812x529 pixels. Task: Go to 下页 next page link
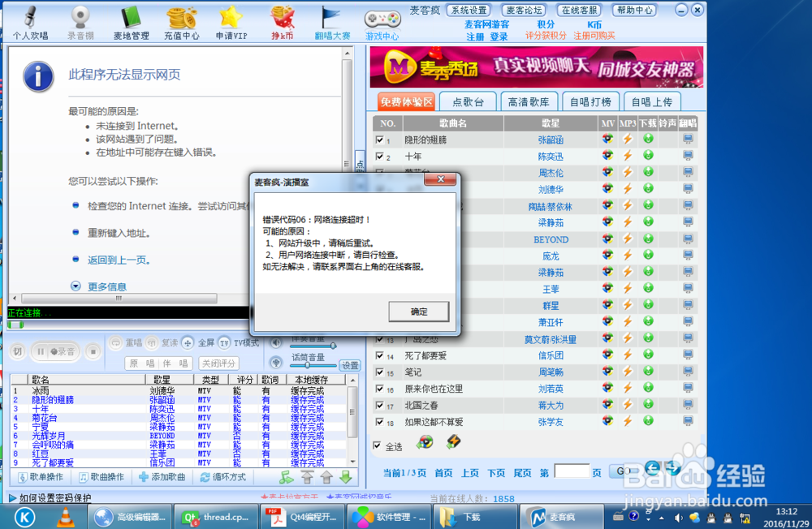pyautogui.click(x=496, y=473)
